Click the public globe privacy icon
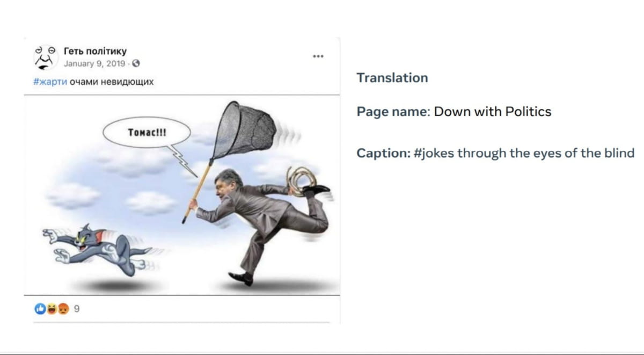Viewport: 644px width, 355px height. [136, 63]
